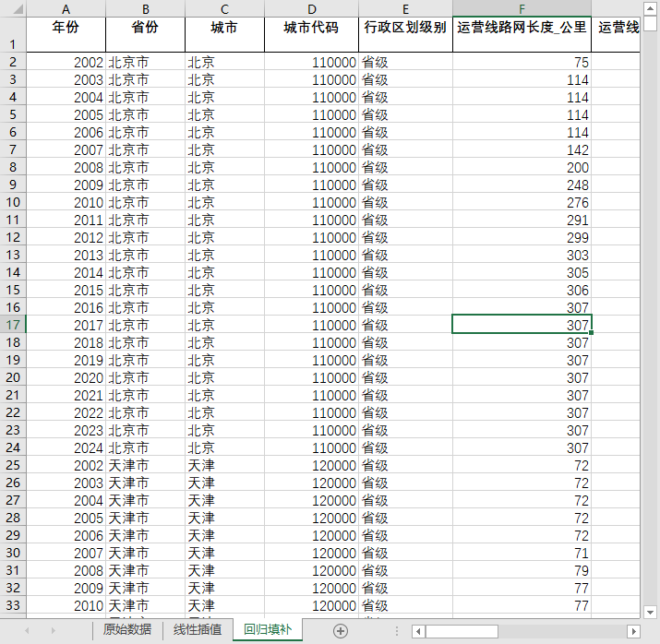Click year 2002 in the 北京市 row
This screenshot has width=660, height=644.
click(x=66, y=62)
